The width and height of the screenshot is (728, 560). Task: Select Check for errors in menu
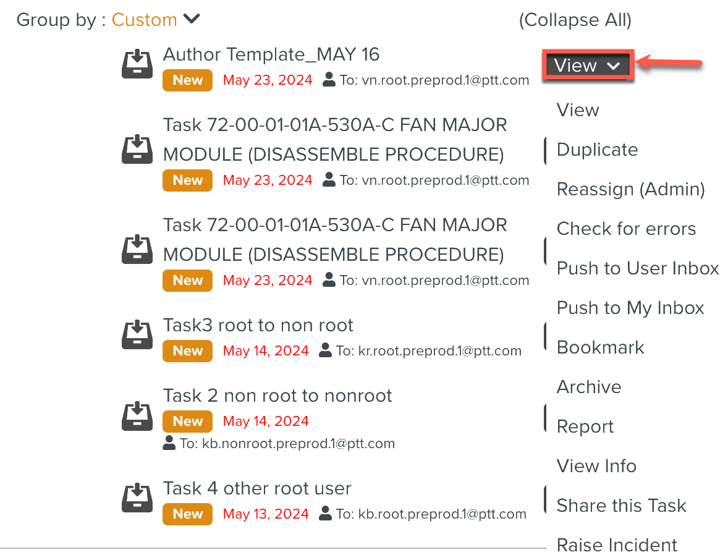click(626, 229)
